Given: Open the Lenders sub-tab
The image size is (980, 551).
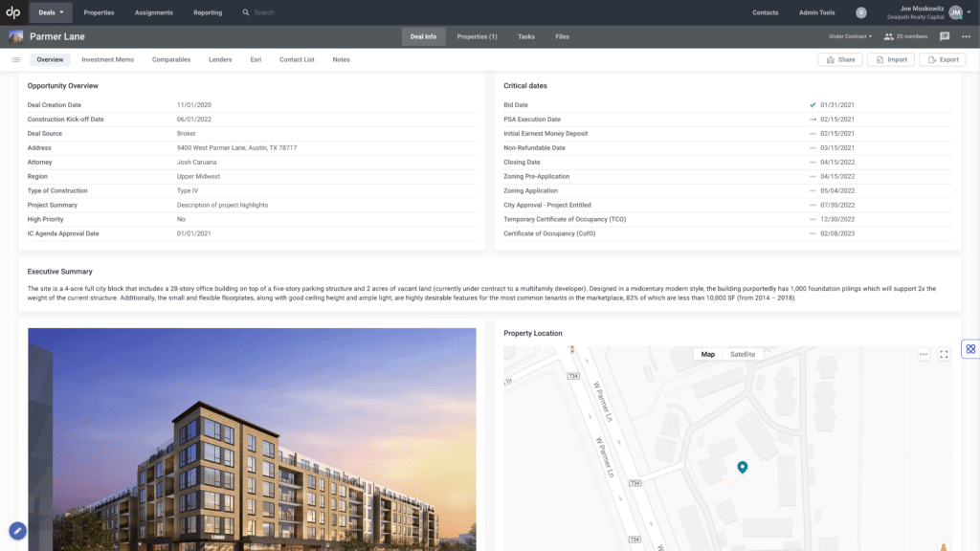Looking at the screenshot, I should click(x=220, y=60).
